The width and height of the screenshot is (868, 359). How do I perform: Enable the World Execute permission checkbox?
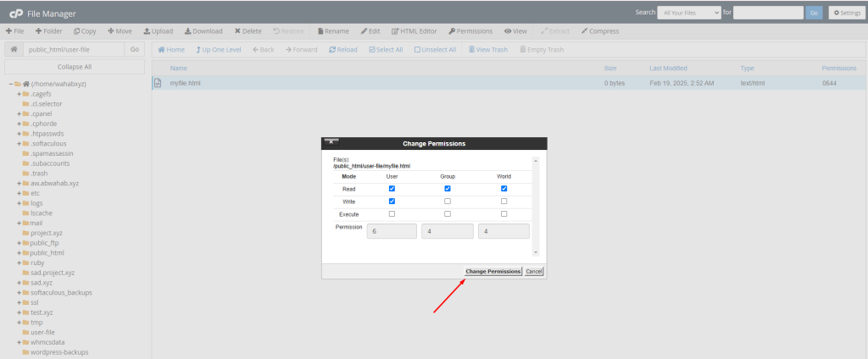(x=504, y=214)
